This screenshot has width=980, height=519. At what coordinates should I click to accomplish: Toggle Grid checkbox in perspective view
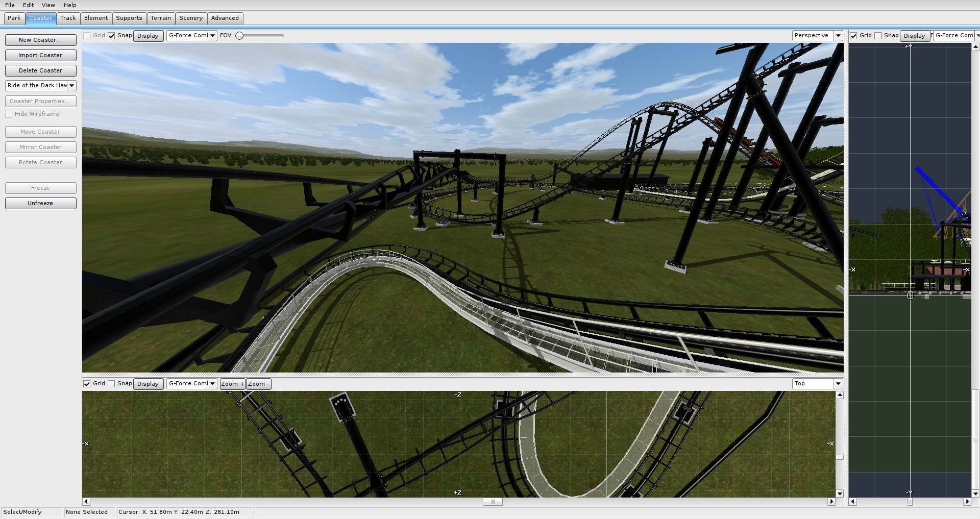(87, 36)
